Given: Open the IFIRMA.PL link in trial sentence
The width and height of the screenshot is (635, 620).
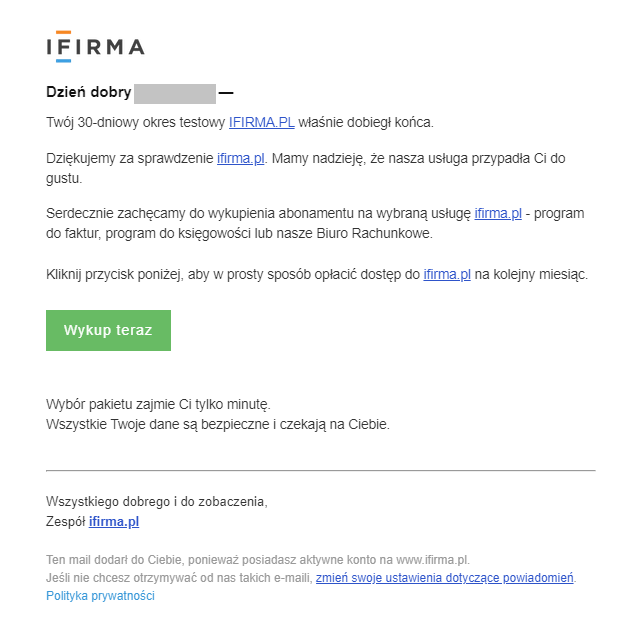Looking at the screenshot, I should (261, 122).
